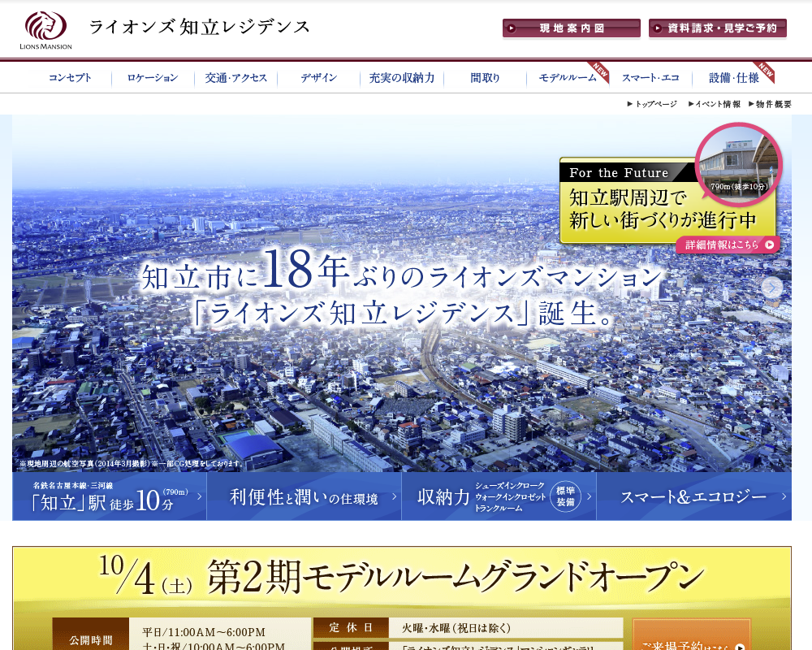The height and width of the screenshot is (650, 812).
Task: Open the デザイン menu item
Action: pyautogui.click(x=318, y=78)
